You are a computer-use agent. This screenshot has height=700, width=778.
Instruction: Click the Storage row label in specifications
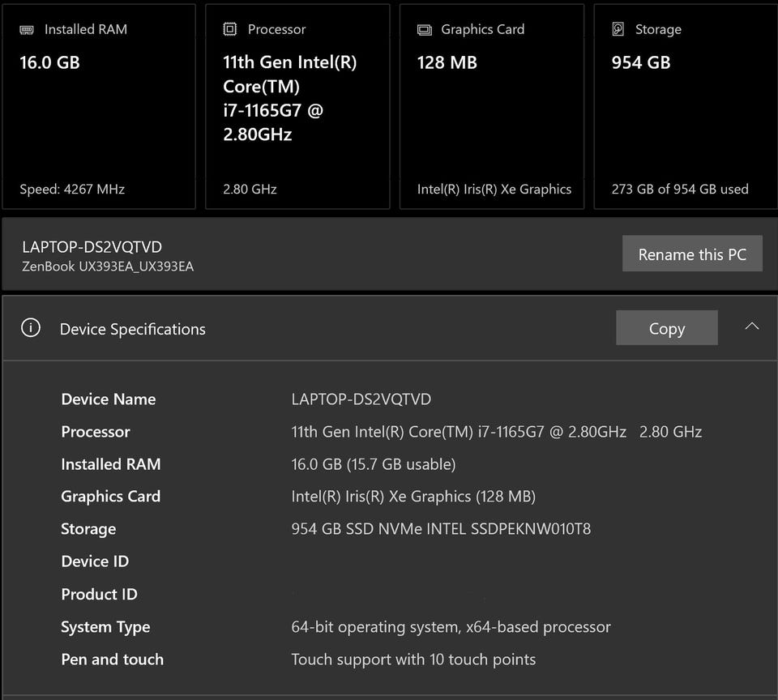point(88,529)
